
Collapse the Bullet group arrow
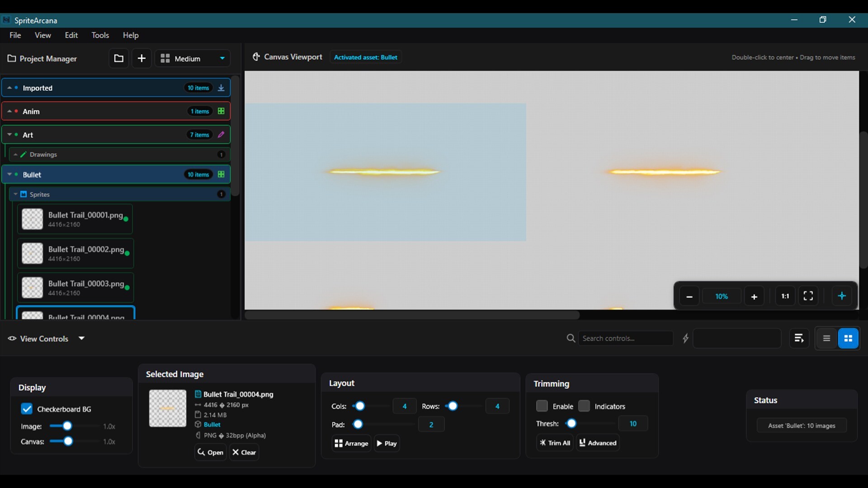click(9, 174)
